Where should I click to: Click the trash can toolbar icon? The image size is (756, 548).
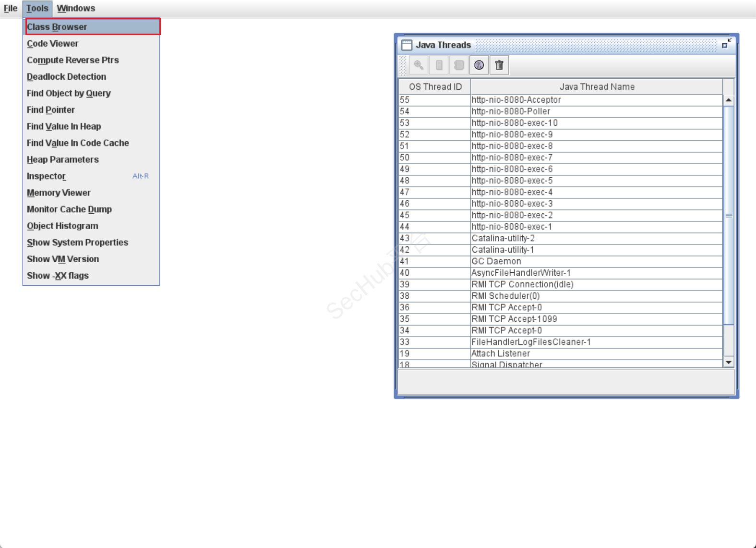click(x=499, y=65)
